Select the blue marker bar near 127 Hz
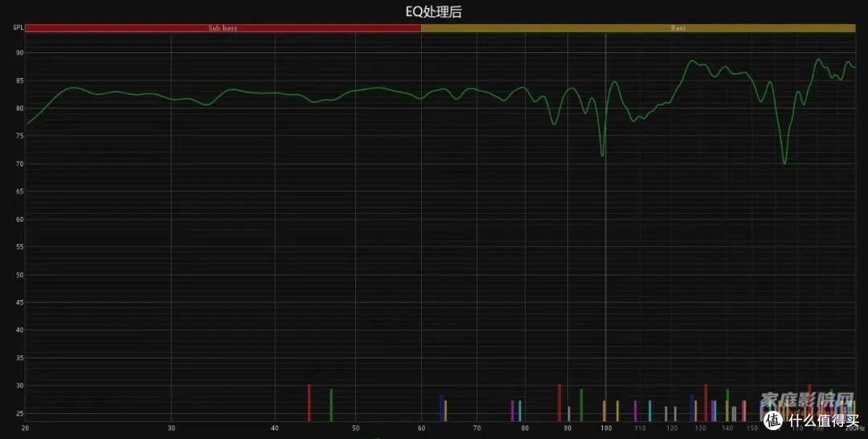This screenshot has height=439, width=868. 691,408
